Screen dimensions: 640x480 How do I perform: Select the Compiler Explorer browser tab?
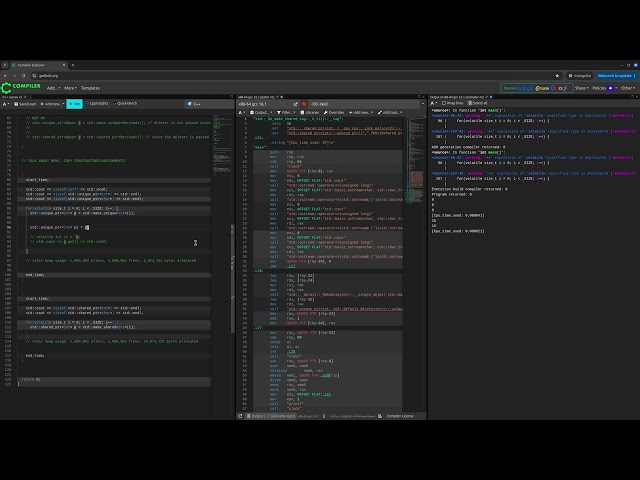pyautogui.click(x=37, y=65)
